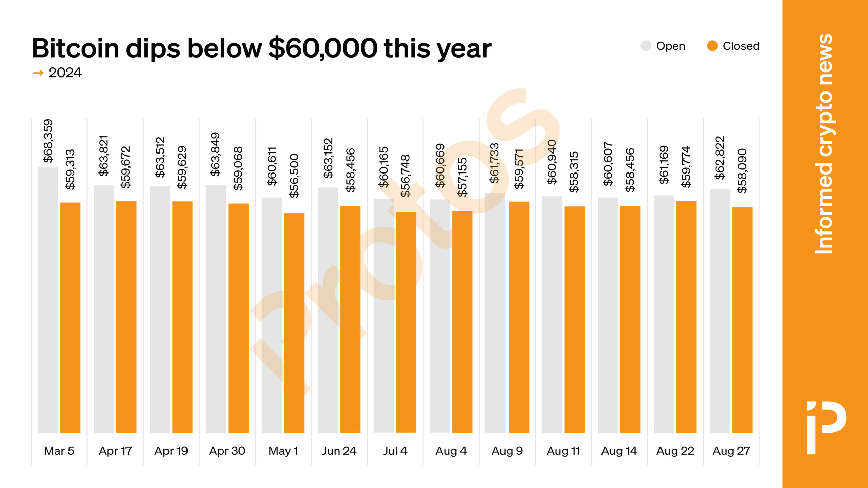
Task: Click the Jul 4 date label
Action: pos(395,451)
